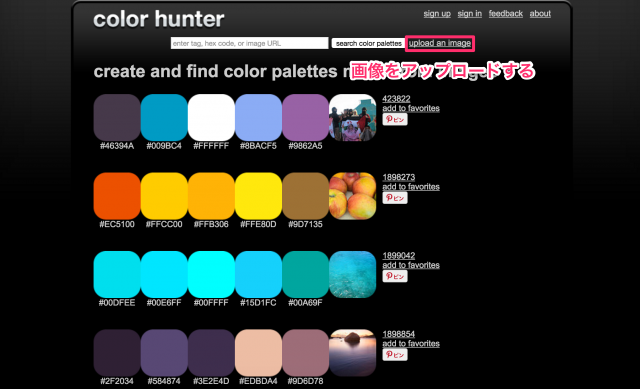
Task: Select the peach #EDBDA4 swatch
Action: click(x=258, y=353)
